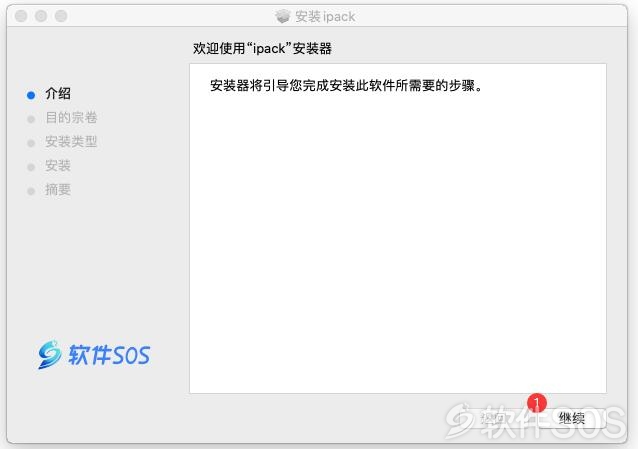
Task: Click the blue bullet beside 介绍
Action: (31, 95)
